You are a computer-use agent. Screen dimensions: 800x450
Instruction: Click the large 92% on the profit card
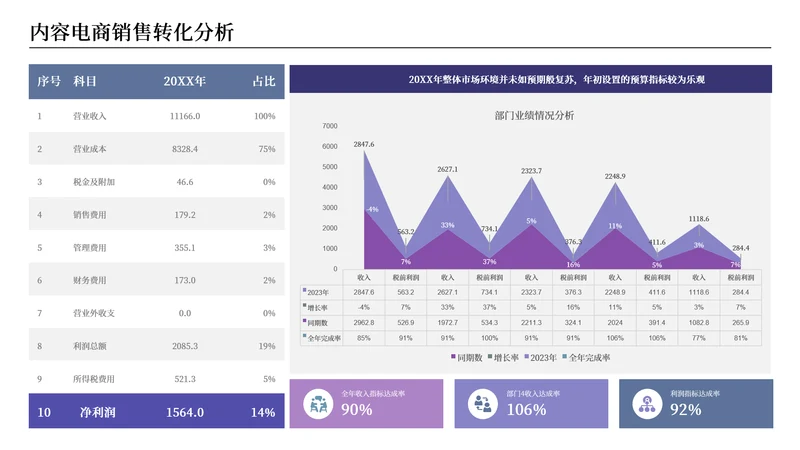[685, 410]
